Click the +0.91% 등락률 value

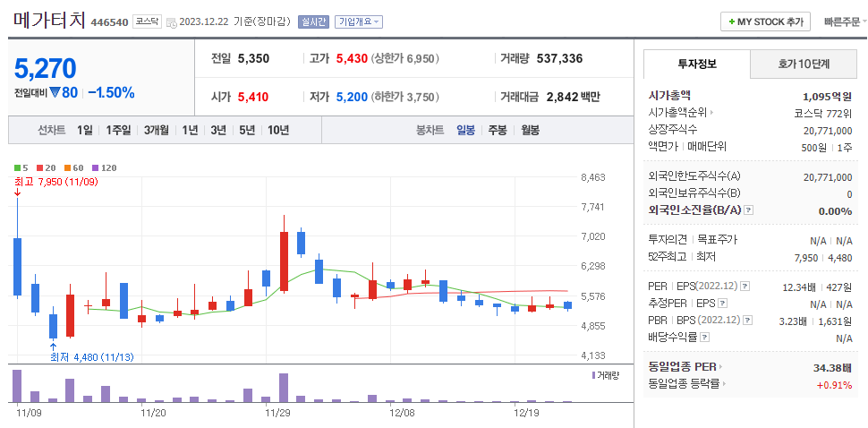tap(835, 385)
